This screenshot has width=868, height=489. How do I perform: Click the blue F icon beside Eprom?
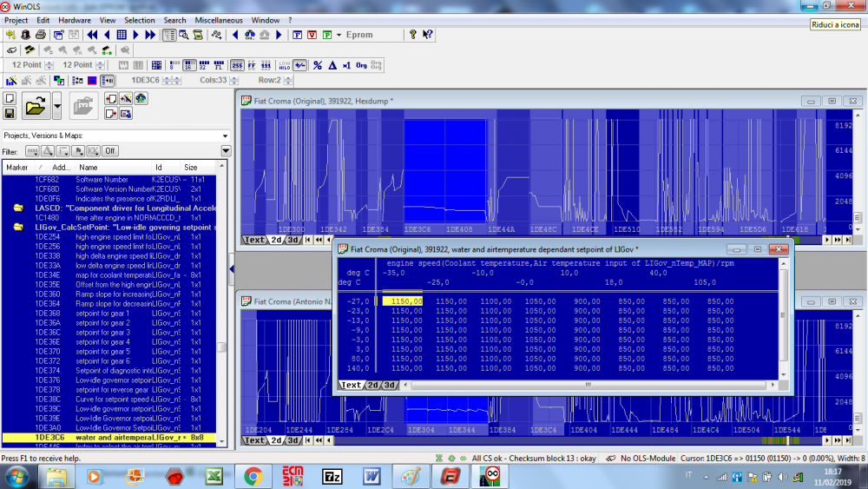(297, 35)
